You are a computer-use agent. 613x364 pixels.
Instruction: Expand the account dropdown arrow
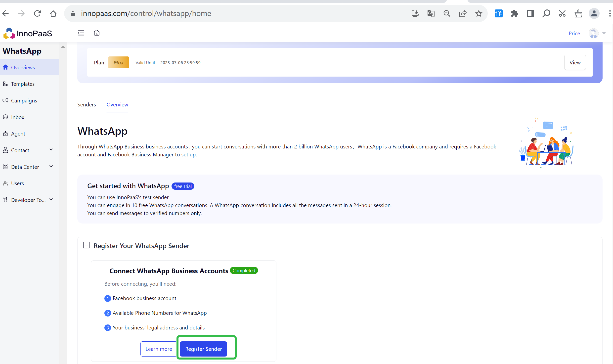(604, 33)
